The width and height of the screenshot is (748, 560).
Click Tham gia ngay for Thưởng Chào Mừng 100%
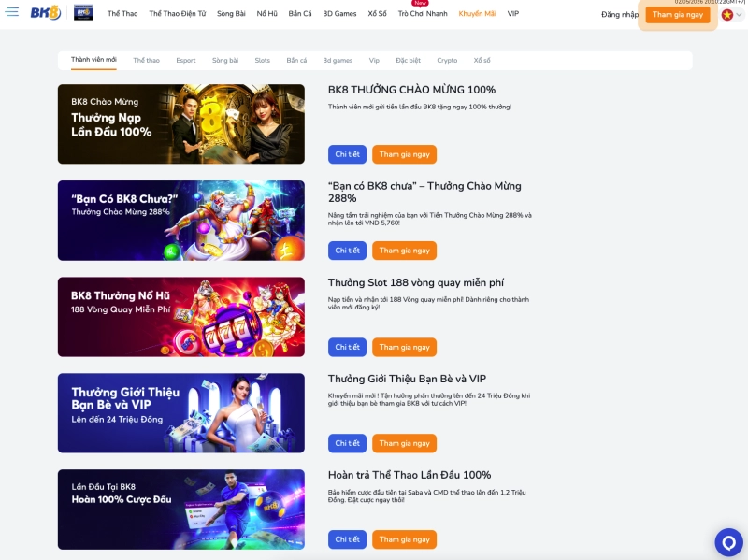[405, 154]
